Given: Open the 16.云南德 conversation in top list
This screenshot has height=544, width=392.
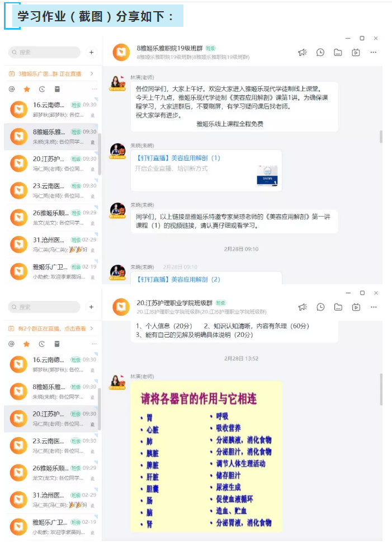Looking at the screenshot, I should click(x=51, y=109).
